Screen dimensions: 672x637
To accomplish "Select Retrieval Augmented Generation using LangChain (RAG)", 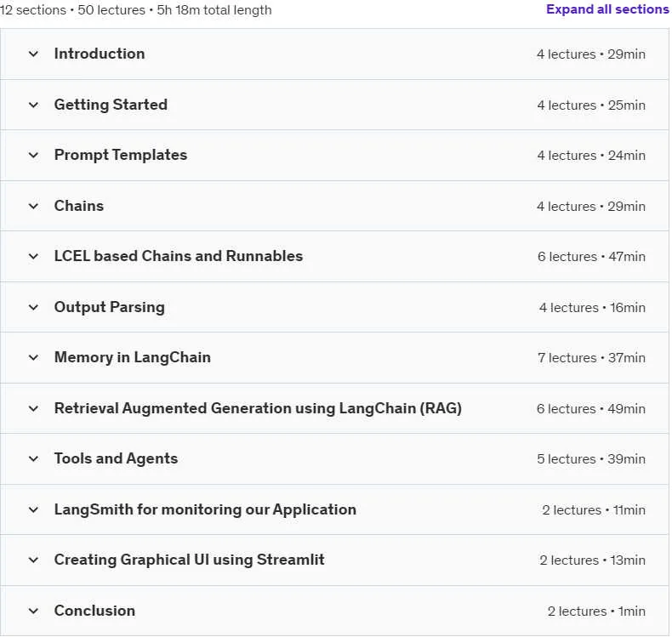I will tap(258, 408).
